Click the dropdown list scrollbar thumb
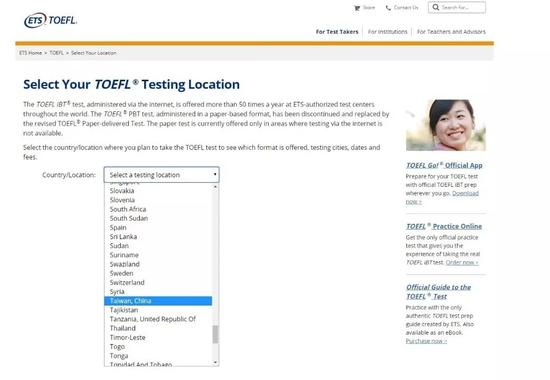This screenshot has height=380, width=550. [x=215, y=334]
